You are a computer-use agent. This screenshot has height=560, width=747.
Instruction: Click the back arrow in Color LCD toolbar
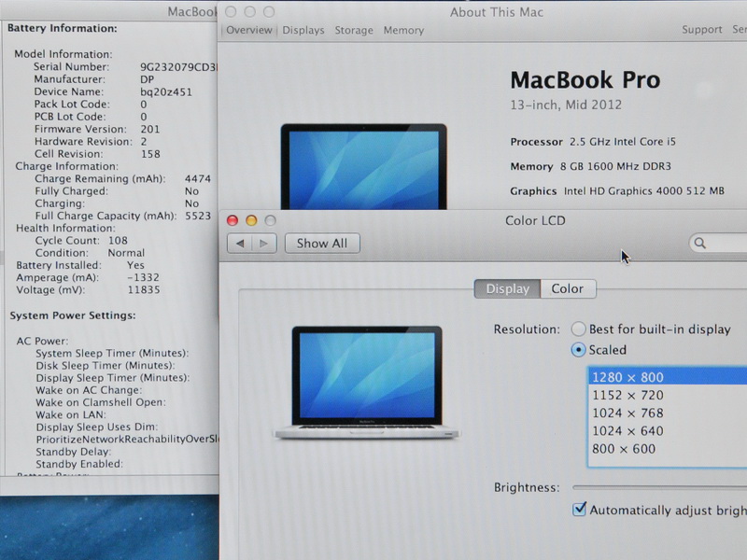(240, 244)
